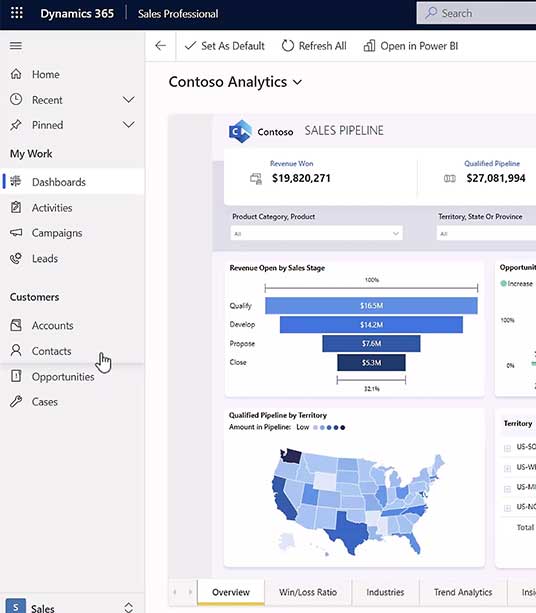
Task: Select the Qualify $16.5M funnel bar
Action: (x=371, y=305)
